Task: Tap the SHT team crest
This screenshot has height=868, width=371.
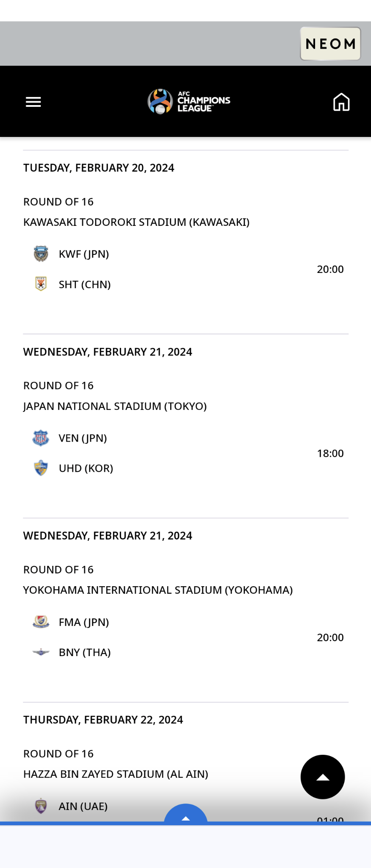Action: click(x=41, y=284)
